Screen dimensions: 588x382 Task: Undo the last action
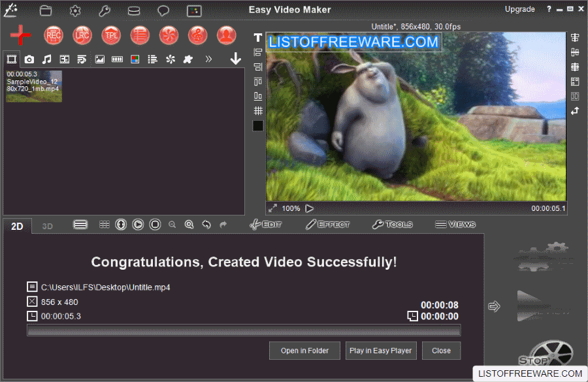(206, 225)
